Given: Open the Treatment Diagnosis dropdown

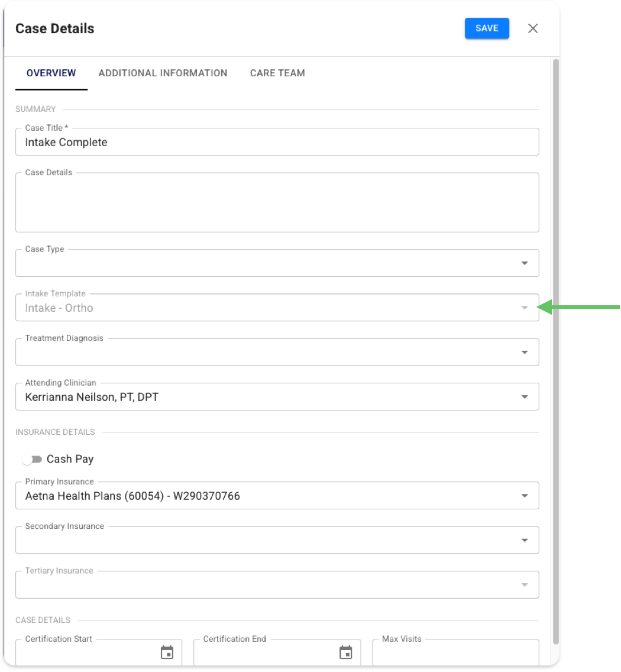Looking at the screenshot, I should point(524,353).
